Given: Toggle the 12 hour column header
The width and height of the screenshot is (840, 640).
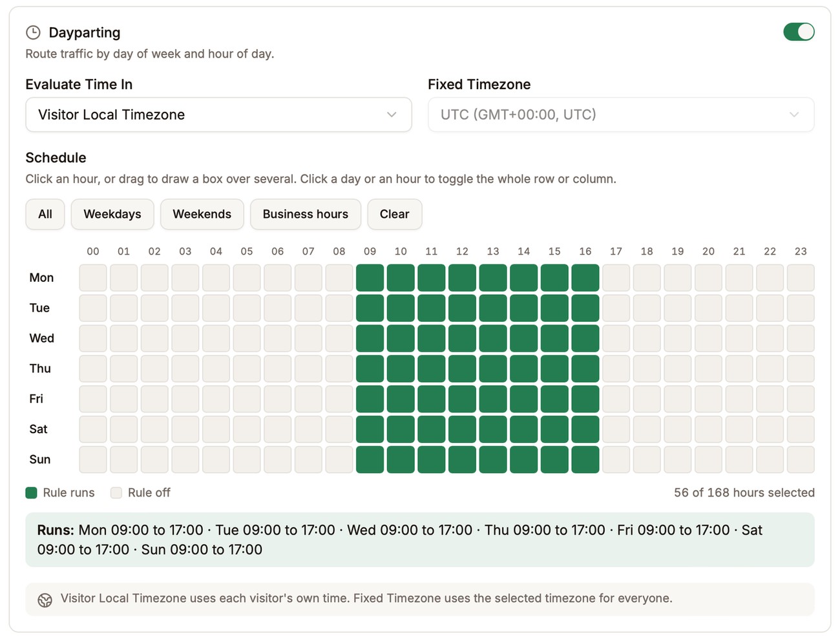Looking at the screenshot, I should point(462,251).
